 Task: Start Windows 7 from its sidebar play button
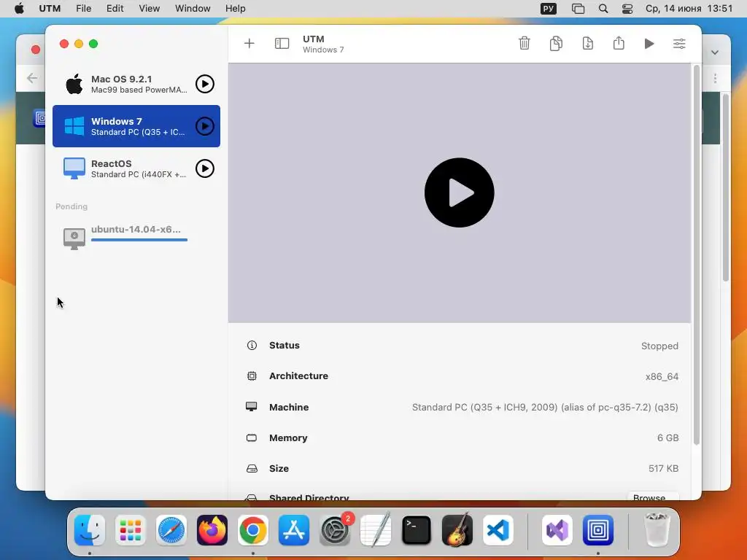(205, 126)
